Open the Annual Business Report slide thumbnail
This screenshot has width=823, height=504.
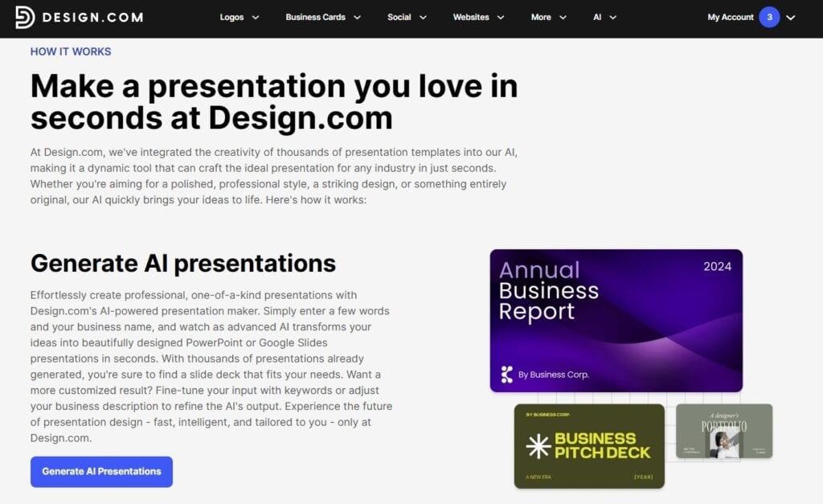(x=616, y=320)
